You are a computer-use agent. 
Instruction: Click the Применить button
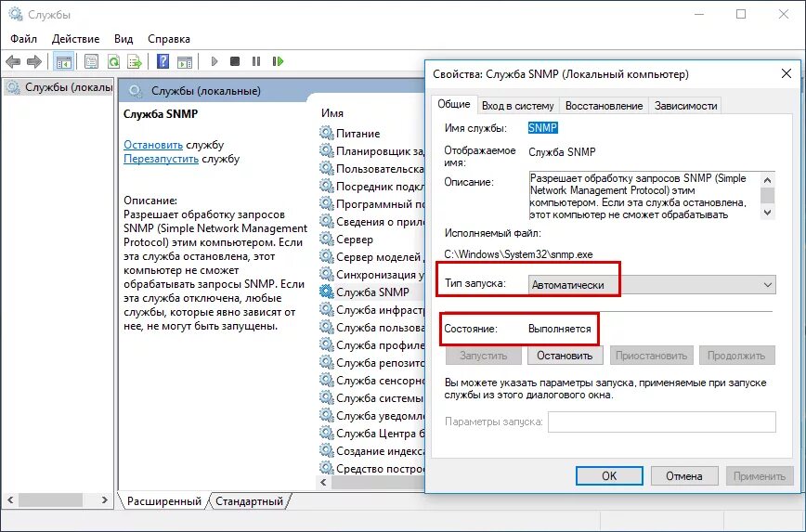(x=760, y=476)
